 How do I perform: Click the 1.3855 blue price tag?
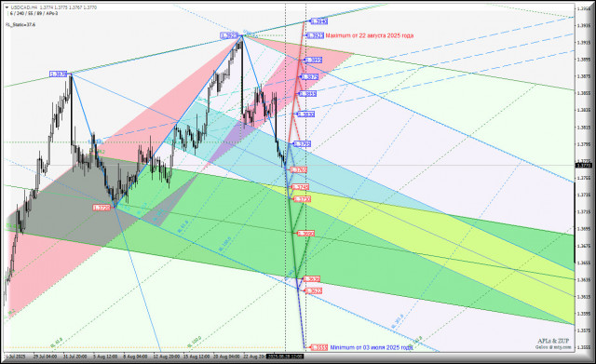point(308,93)
